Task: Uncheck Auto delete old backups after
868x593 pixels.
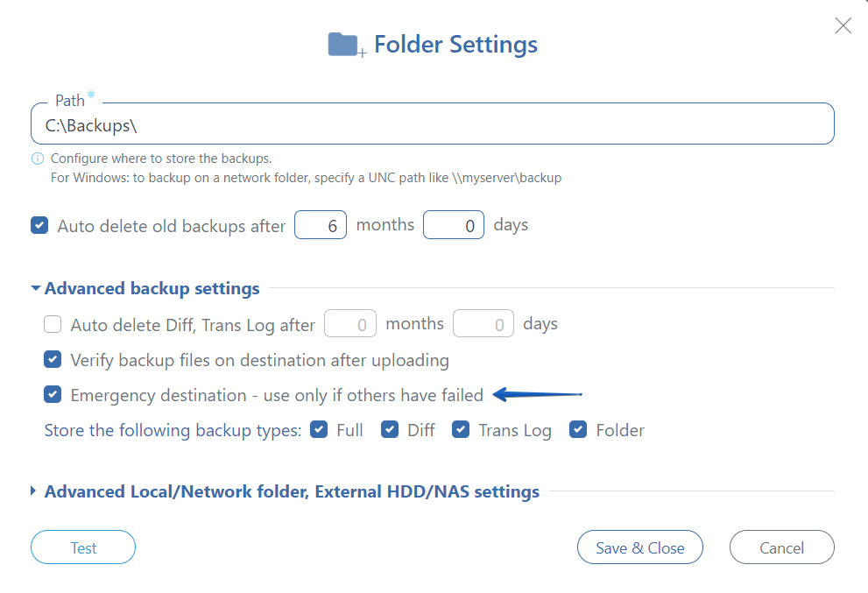Action: (x=39, y=225)
